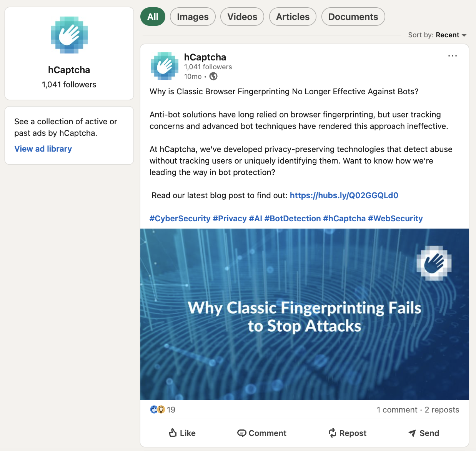Switch to the Videos filter

242,17
